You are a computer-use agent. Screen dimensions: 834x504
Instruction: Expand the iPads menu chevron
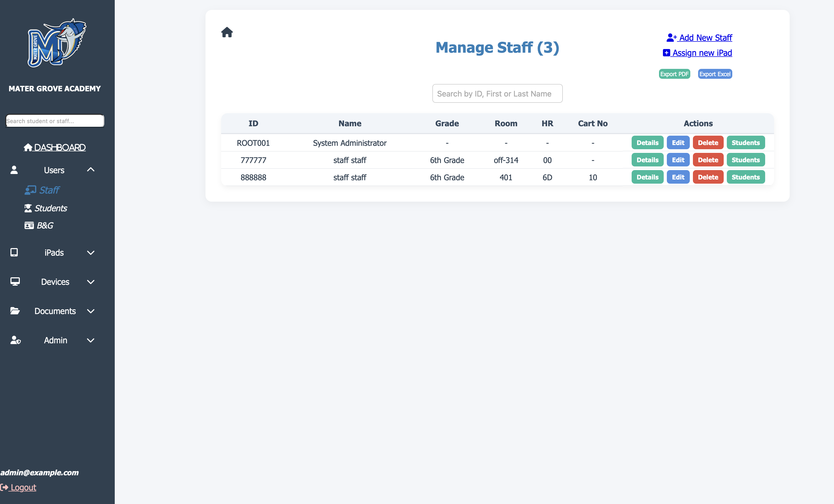coord(90,253)
